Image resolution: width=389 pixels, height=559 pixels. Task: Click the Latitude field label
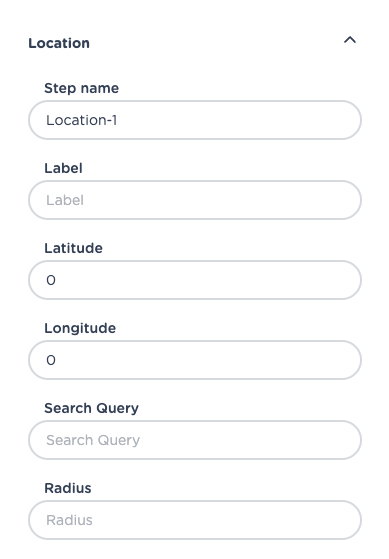(73, 248)
